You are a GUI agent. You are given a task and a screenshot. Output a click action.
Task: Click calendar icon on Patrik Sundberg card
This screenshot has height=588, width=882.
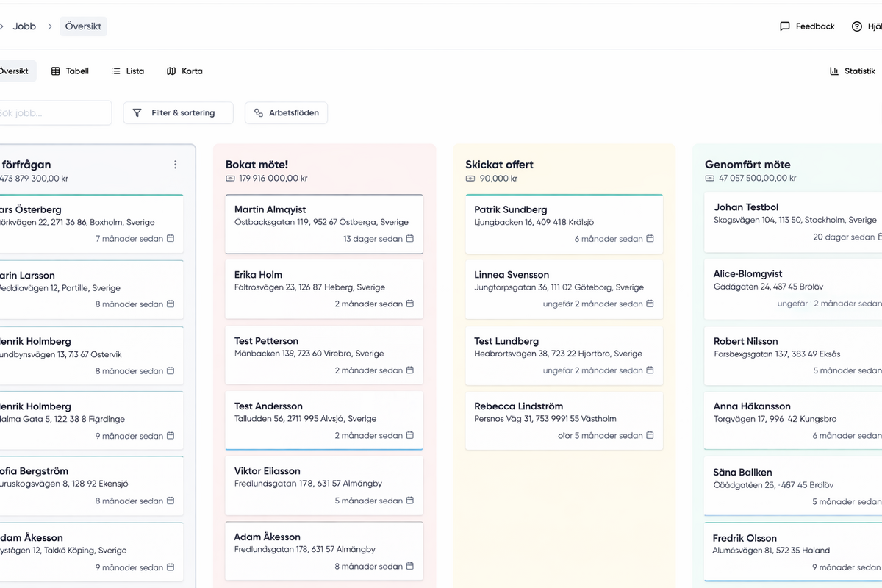(x=650, y=239)
